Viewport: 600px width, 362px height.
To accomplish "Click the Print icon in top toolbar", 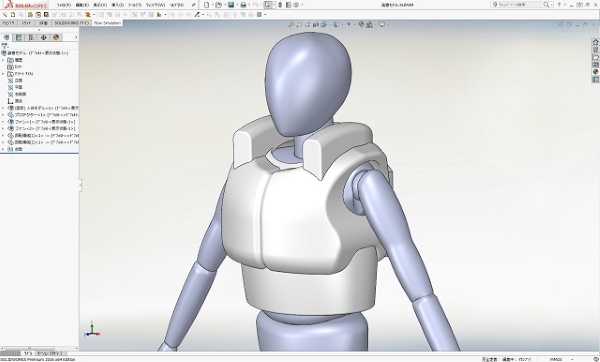I will [243, 5].
